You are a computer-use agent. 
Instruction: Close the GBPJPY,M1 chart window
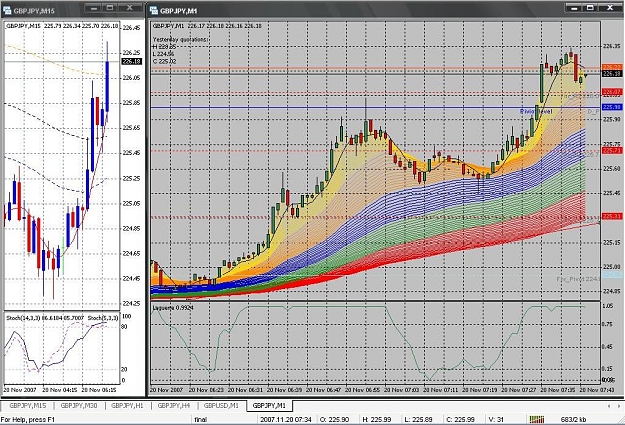610,8
